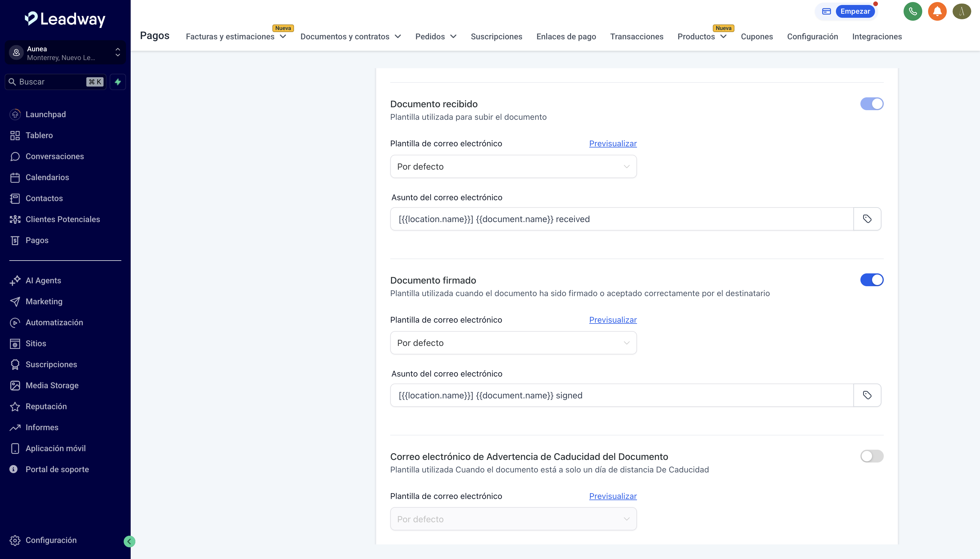Click Previsualizar link for Documento firmado
The image size is (980, 559).
pos(613,320)
